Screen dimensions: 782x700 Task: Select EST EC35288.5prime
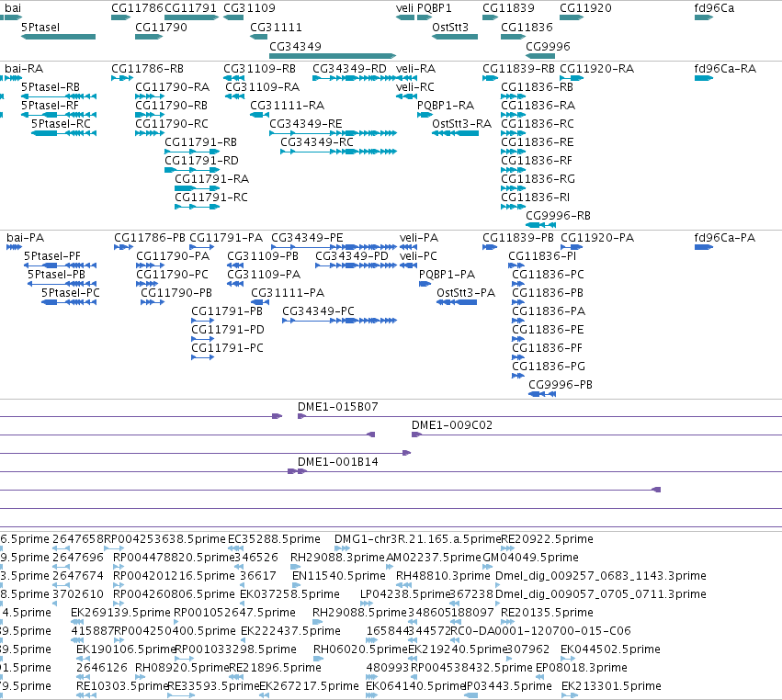pos(236,548)
